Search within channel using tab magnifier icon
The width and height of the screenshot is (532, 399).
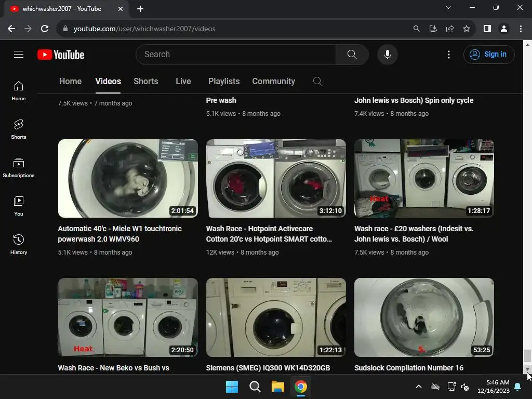(x=317, y=82)
